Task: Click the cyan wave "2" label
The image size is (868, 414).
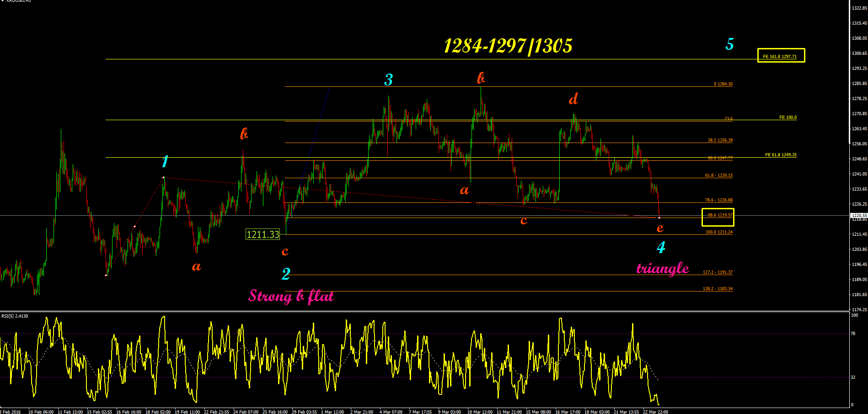Action: 286,274
